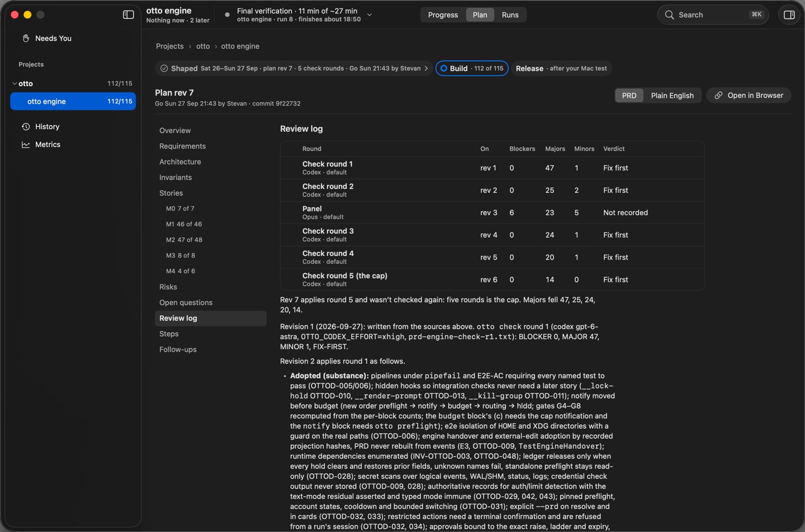
Task: Select the Check round 1 row
Action: [492, 168]
